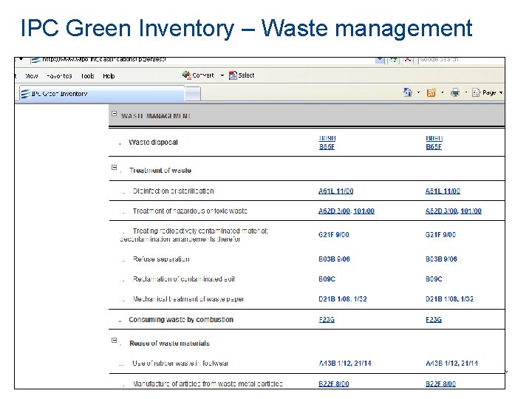Viewport: 532px width, 399px height.
Task: Open 101/00 link in first code column
Action: (364, 211)
